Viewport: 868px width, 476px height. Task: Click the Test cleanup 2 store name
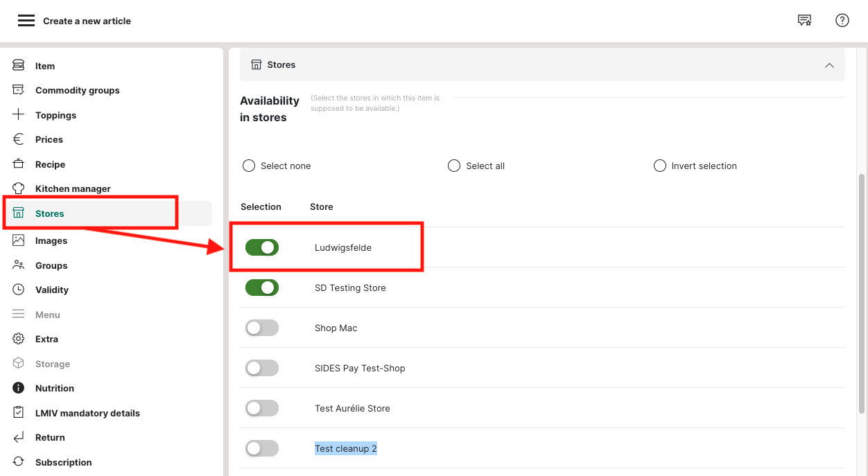pos(346,448)
